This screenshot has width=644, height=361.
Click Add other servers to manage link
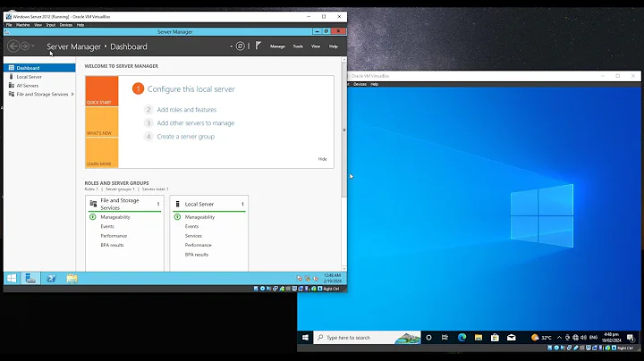click(x=196, y=123)
